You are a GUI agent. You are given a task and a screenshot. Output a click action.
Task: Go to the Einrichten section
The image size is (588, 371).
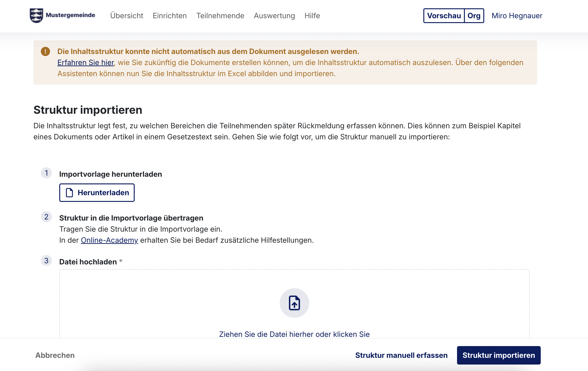170,16
